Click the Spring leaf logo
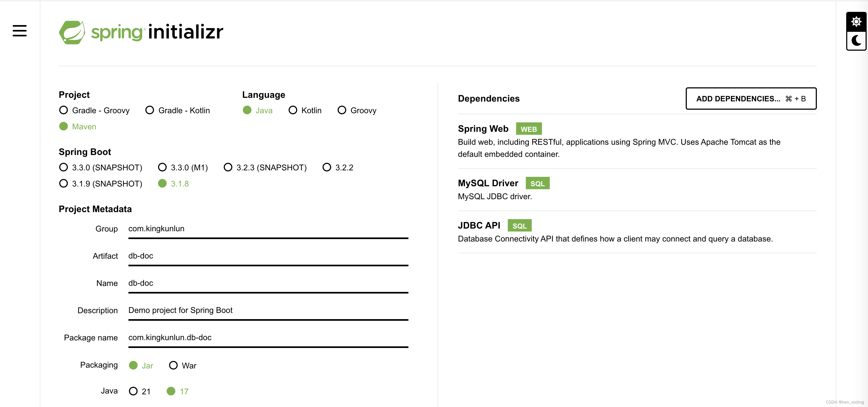868x407 pixels. coord(72,32)
